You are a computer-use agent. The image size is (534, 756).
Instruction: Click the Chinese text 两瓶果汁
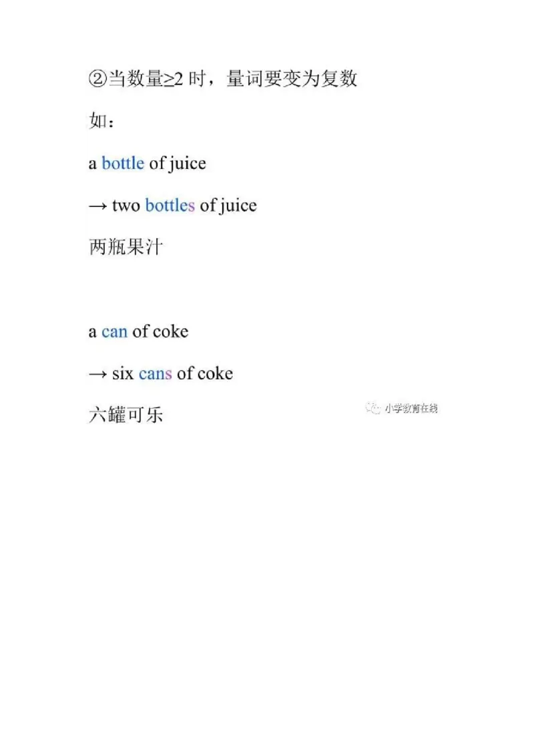pyautogui.click(x=125, y=247)
